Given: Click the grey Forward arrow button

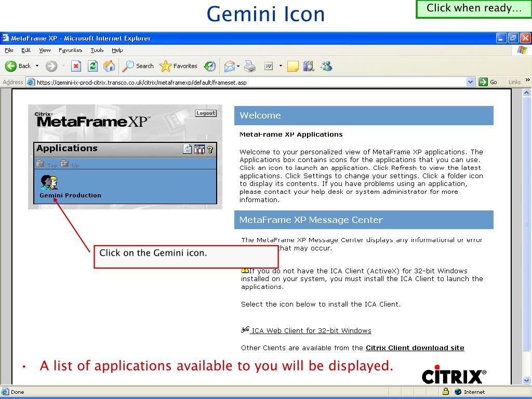Looking at the screenshot, I should coord(51,66).
